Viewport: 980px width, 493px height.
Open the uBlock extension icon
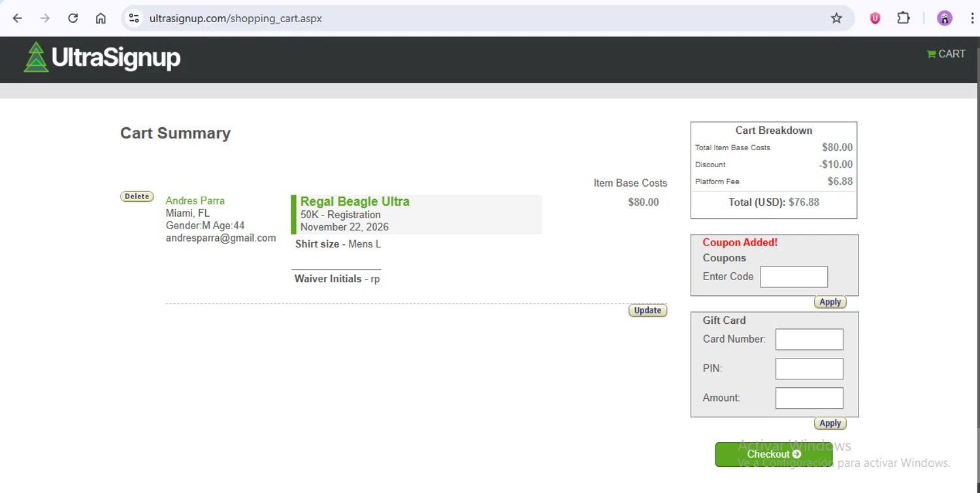point(875,18)
